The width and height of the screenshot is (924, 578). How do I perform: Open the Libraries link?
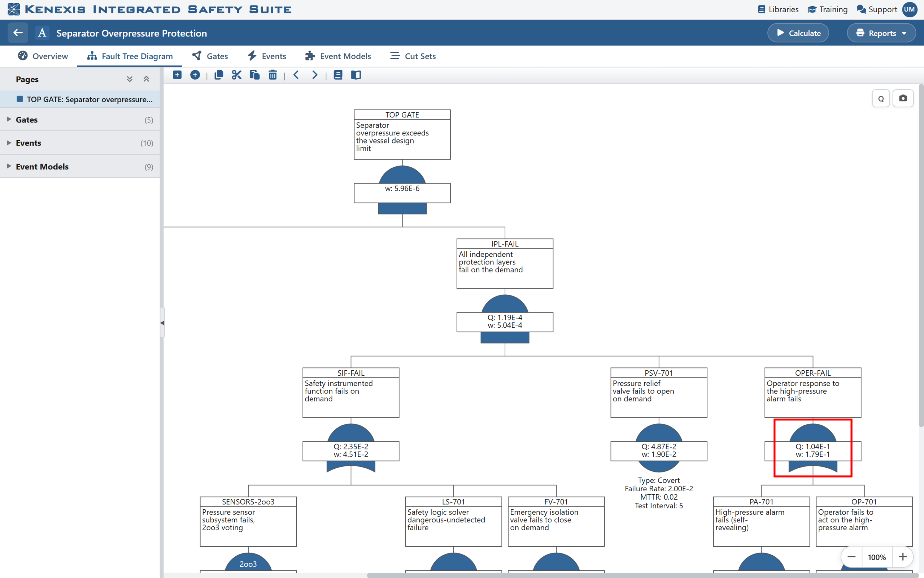tap(778, 9)
